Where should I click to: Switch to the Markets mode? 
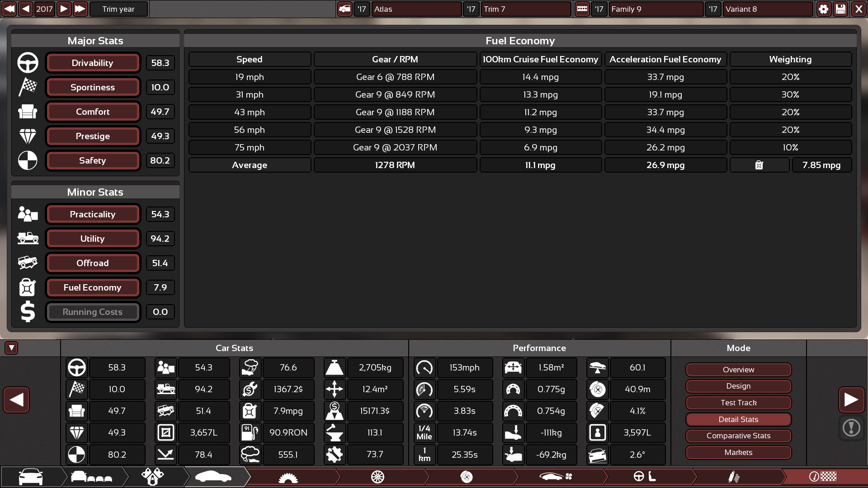click(738, 452)
